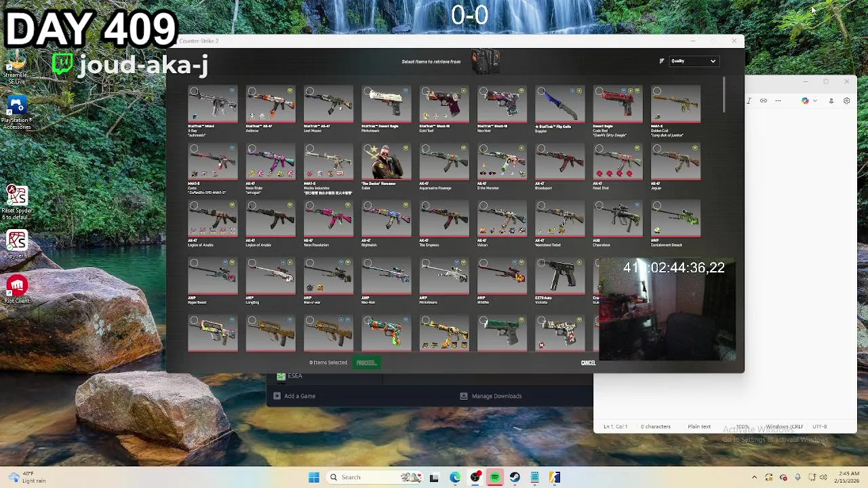This screenshot has height=488, width=868.
Task: Open the weather widget showing Light rain
Action: 27,477
